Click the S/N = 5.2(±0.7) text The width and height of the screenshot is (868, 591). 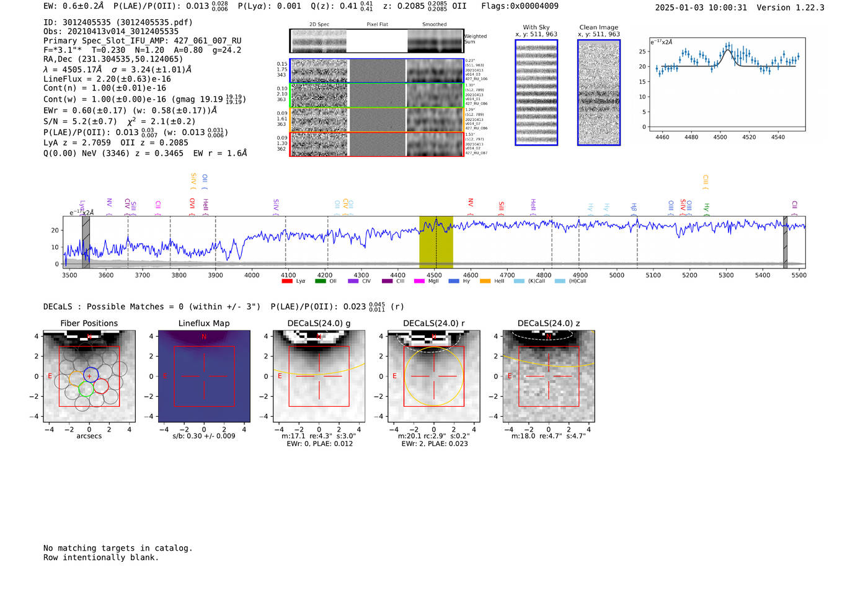point(80,122)
